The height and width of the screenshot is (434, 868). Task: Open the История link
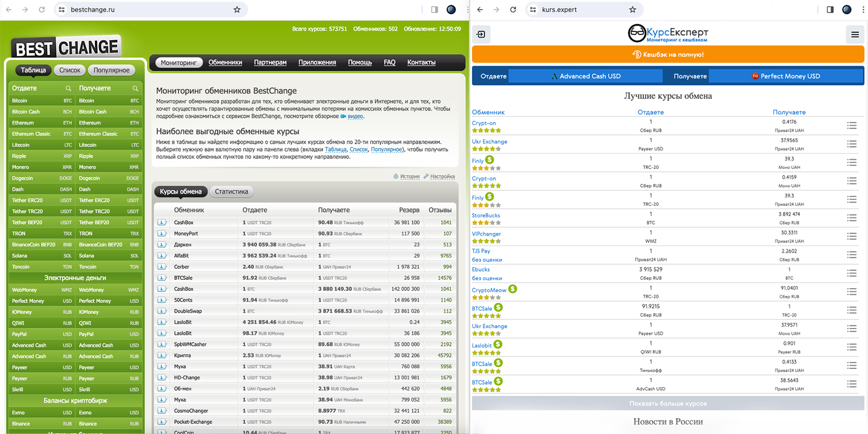coord(410,177)
